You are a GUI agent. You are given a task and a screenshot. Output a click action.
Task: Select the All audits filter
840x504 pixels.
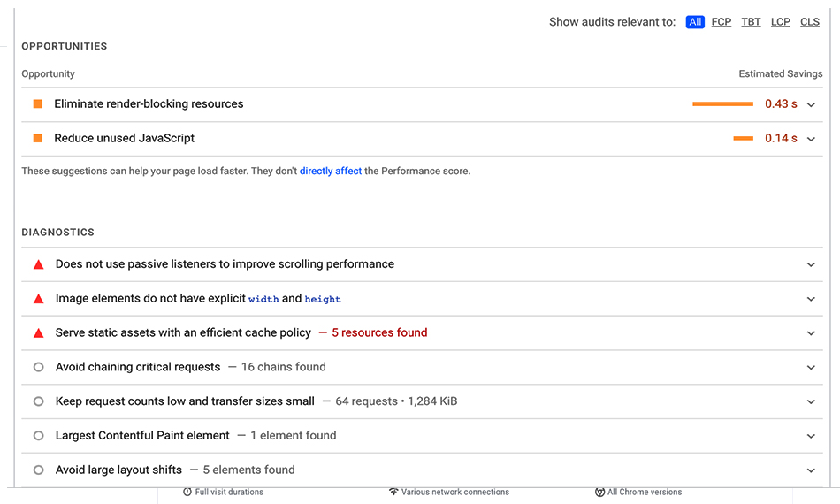(695, 22)
